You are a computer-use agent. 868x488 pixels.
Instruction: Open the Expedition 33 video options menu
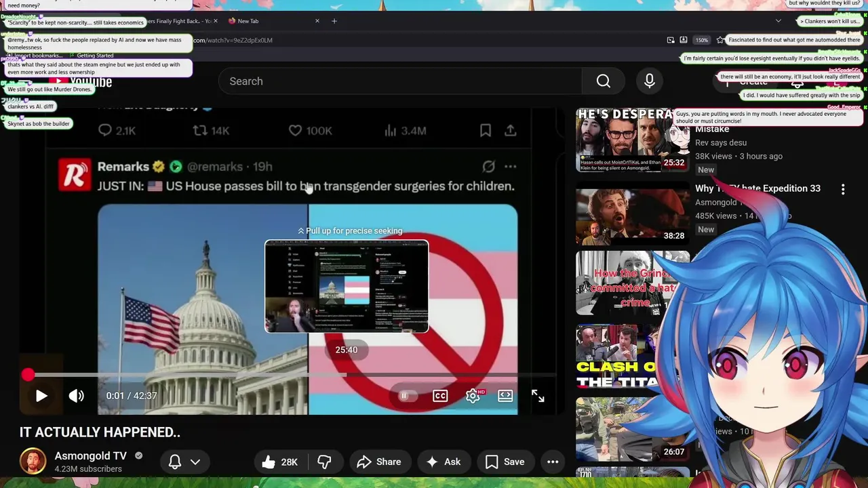tap(843, 190)
